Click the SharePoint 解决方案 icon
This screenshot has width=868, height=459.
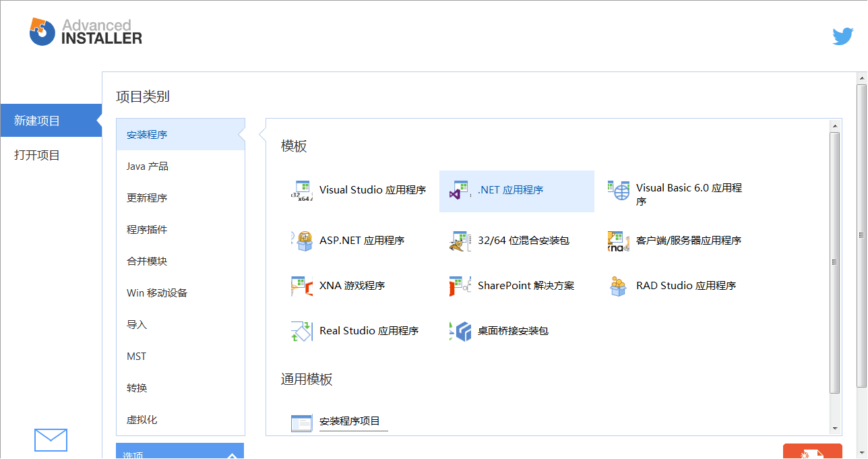tap(460, 286)
